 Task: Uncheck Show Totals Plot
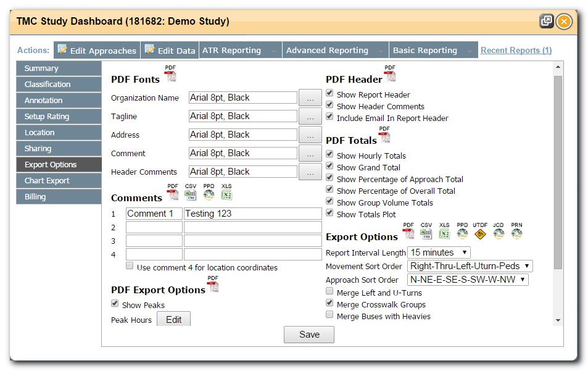[x=330, y=213]
